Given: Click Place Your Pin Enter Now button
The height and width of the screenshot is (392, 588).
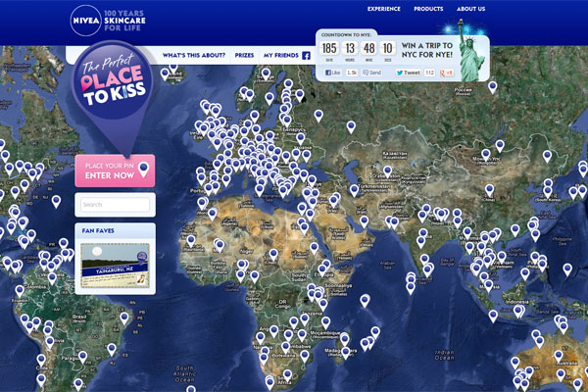Looking at the screenshot, I should (x=114, y=170).
